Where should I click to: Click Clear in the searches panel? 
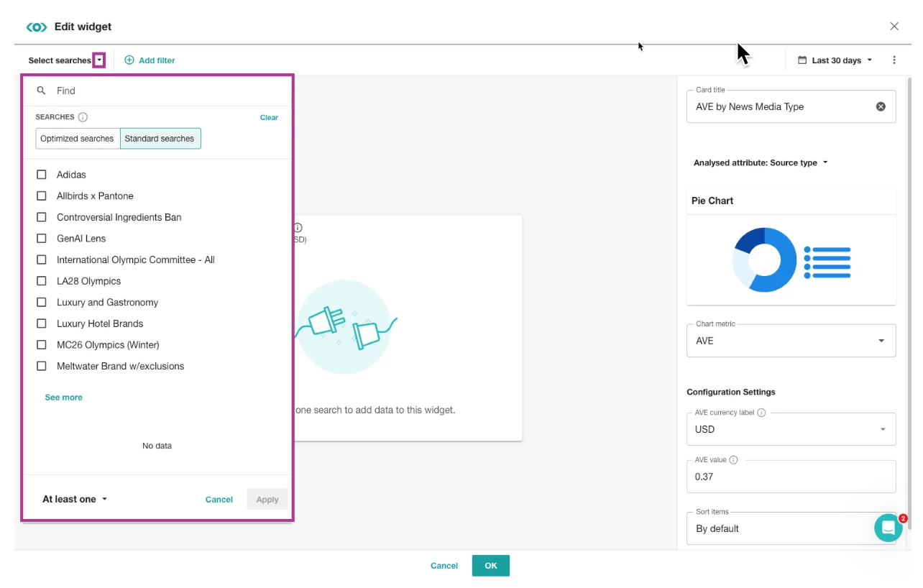(269, 117)
